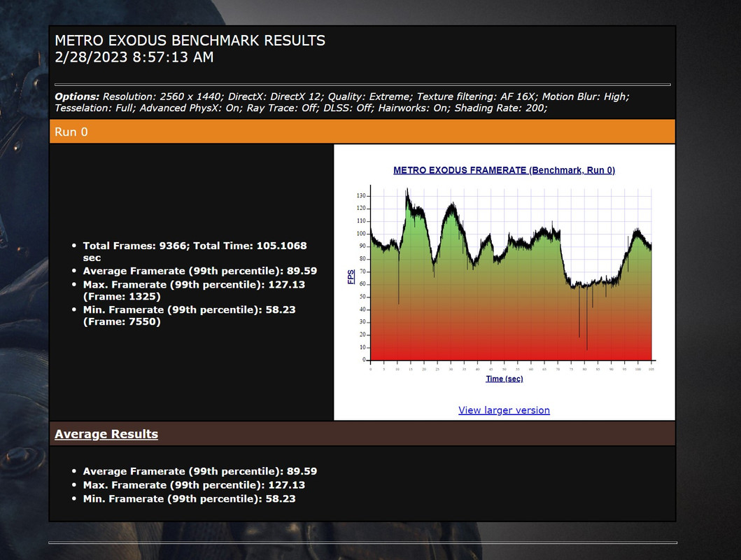Select Total Frames: 9366 text in Run 0
Screen dimensions: 741x560
(x=136, y=246)
